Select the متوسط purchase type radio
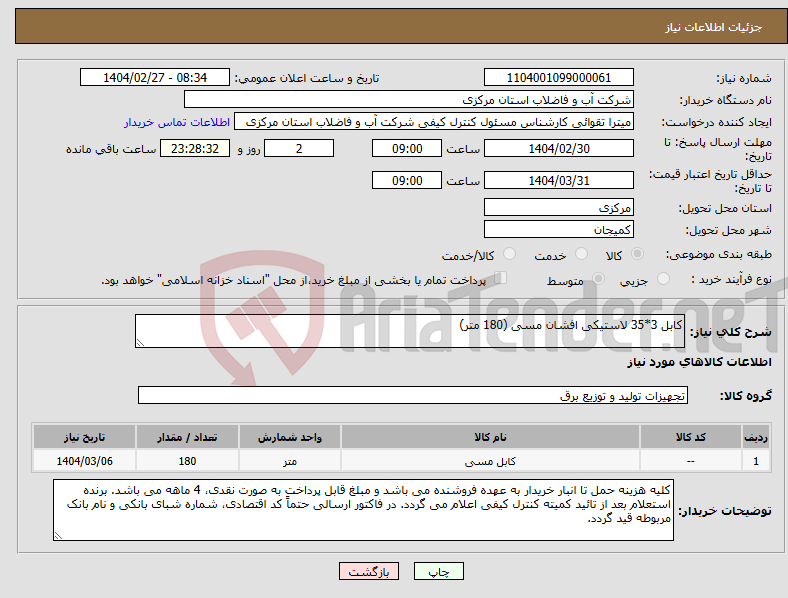This screenshot has width=788, height=598. (598, 278)
